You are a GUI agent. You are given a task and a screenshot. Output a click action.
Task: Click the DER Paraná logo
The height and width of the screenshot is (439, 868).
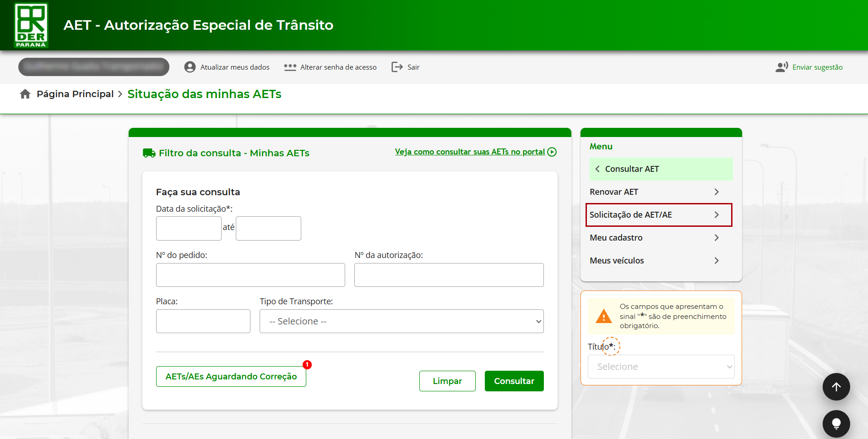point(31,25)
